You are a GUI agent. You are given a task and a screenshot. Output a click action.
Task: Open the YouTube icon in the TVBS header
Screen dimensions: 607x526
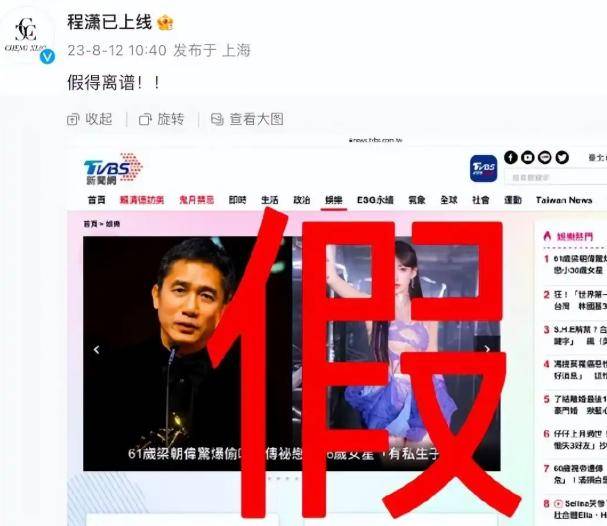pos(528,157)
